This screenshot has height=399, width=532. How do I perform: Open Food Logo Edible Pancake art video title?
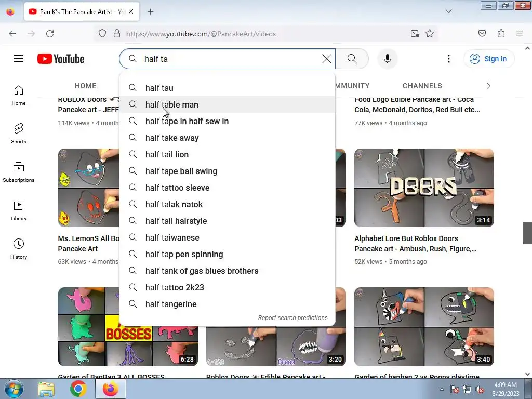pyautogui.click(x=417, y=104)
